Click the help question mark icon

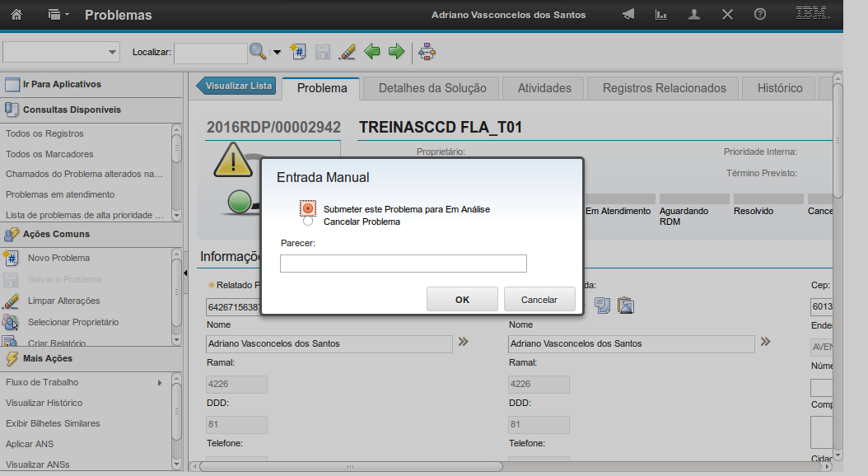[760, 15]
